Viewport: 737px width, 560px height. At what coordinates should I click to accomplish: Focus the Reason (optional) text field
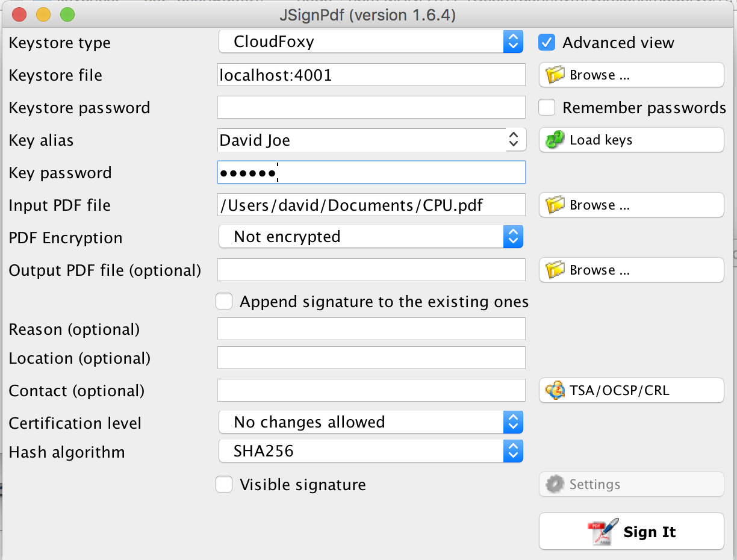click(372, 329)
